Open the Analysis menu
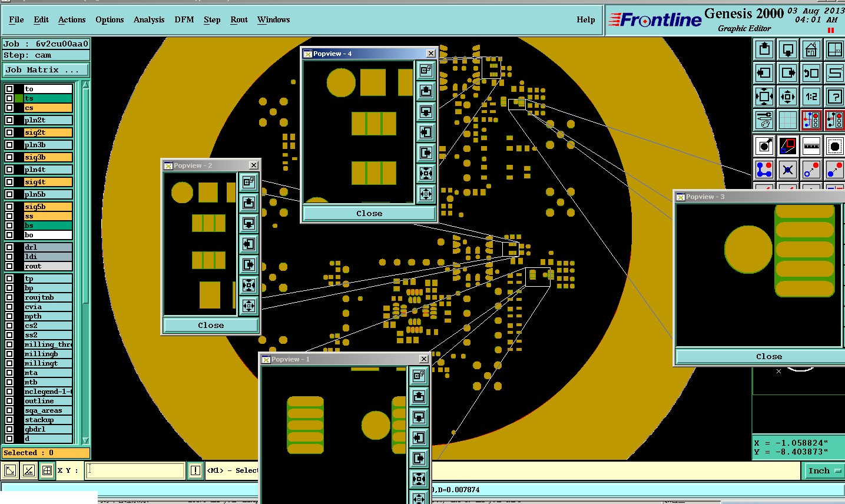845x504 pixels. 149,19
